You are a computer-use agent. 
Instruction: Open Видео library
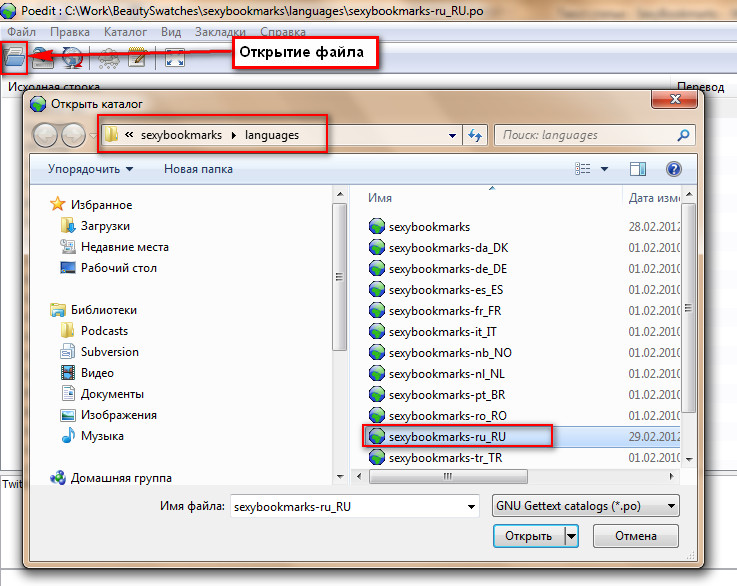click(x=87, y=373)
